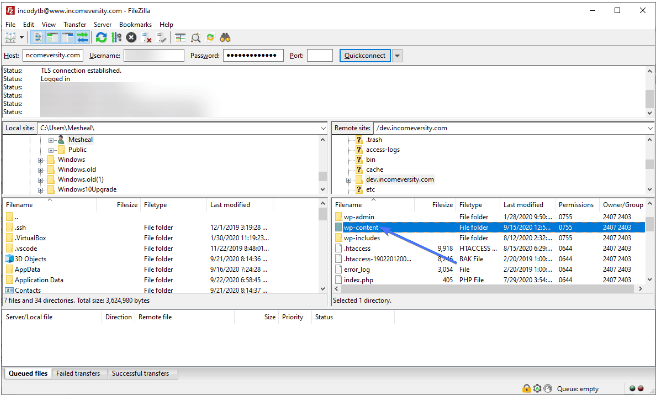Screen dimensions: 658x395
Task: Click the wp-includes folder icon
Action: 339,238
